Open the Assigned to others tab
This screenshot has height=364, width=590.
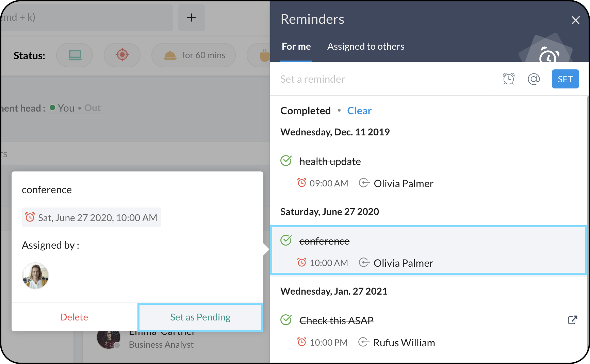pos(366,47)
